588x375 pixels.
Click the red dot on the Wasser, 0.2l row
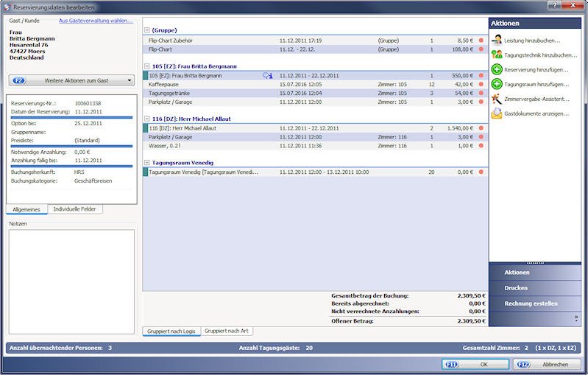coord(481,146)
